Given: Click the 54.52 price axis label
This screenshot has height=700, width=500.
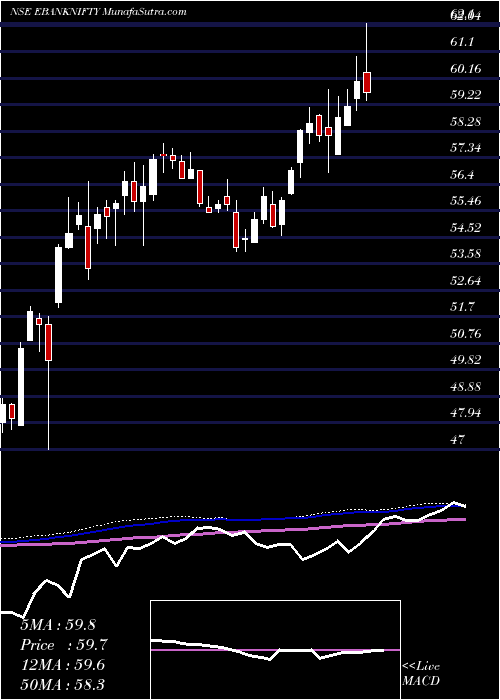Looking at the screenshot, I should pos(465,228).
